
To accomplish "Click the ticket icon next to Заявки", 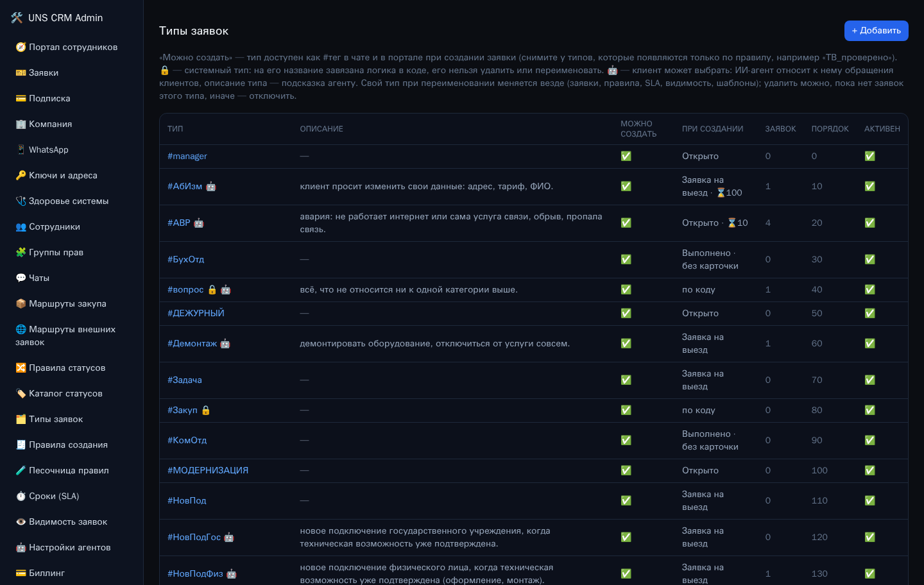I will pos(21,72).
